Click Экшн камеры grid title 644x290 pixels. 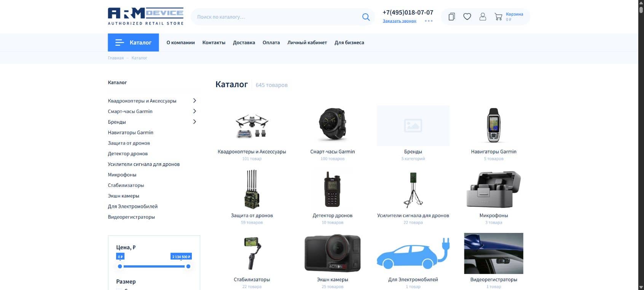click(332, 279)
